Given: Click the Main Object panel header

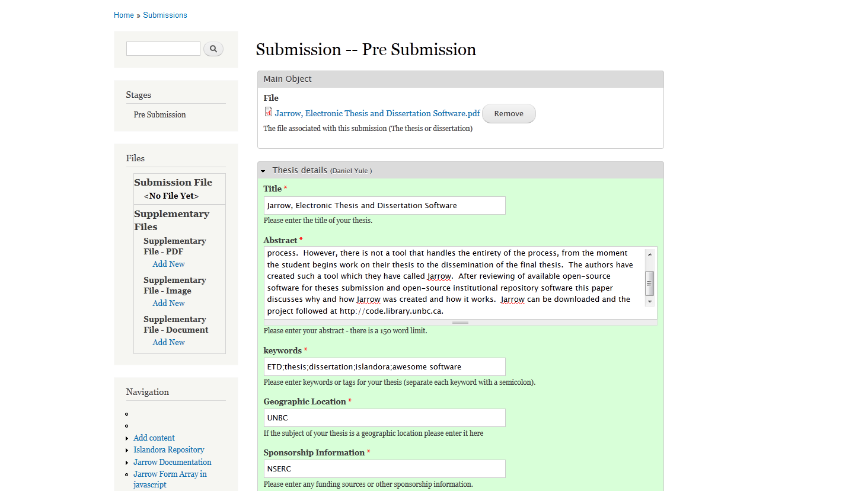Looking at the screenshot, I should [461, 79].
